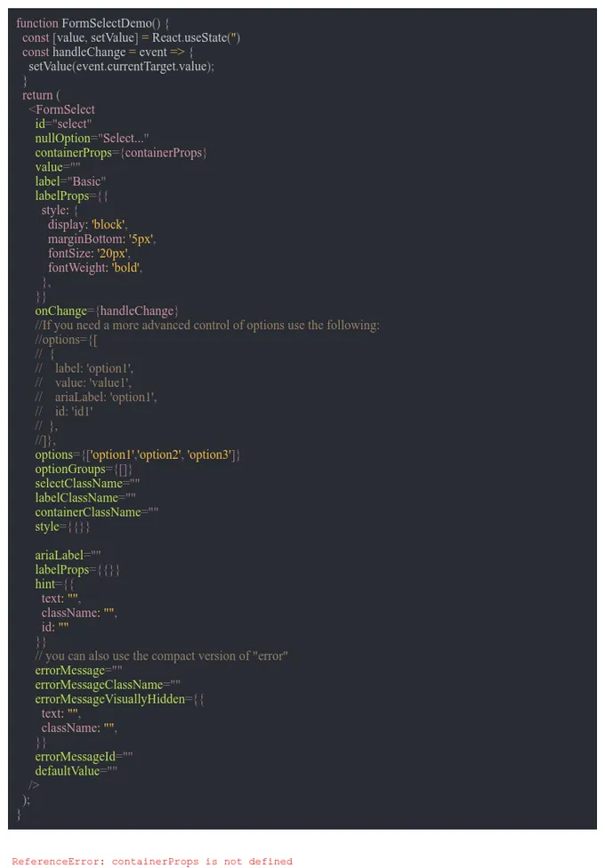Image resolution: width=605 pixels, height=868 pixels.
Task: Click the options array with option1 option2 option3
Action: (137, 455)
